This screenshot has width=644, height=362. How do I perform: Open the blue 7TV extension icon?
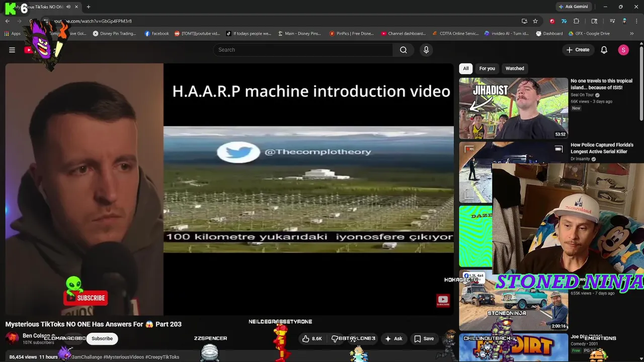pos(564,21)
